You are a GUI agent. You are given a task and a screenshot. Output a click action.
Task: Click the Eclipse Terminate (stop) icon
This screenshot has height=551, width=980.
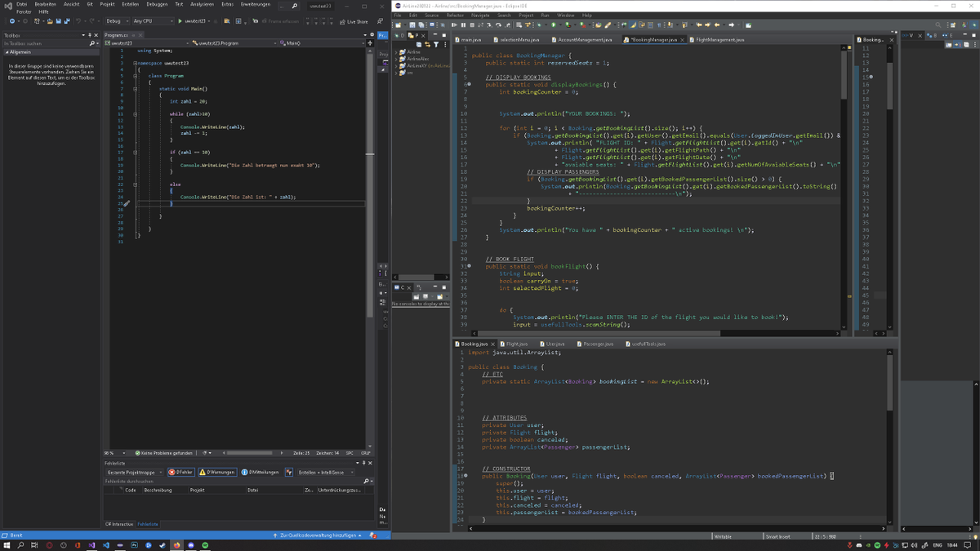(x=472, y=24)
